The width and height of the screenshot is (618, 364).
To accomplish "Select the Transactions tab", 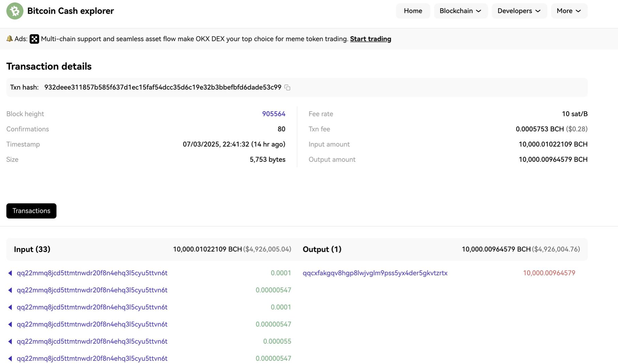I will 31,211.
